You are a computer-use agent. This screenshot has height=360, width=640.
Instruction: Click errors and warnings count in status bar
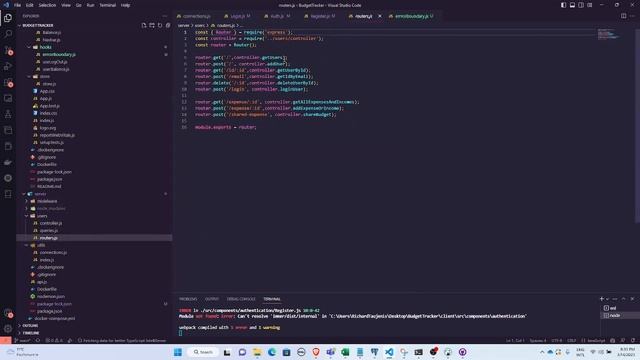[x=54, y=340]
